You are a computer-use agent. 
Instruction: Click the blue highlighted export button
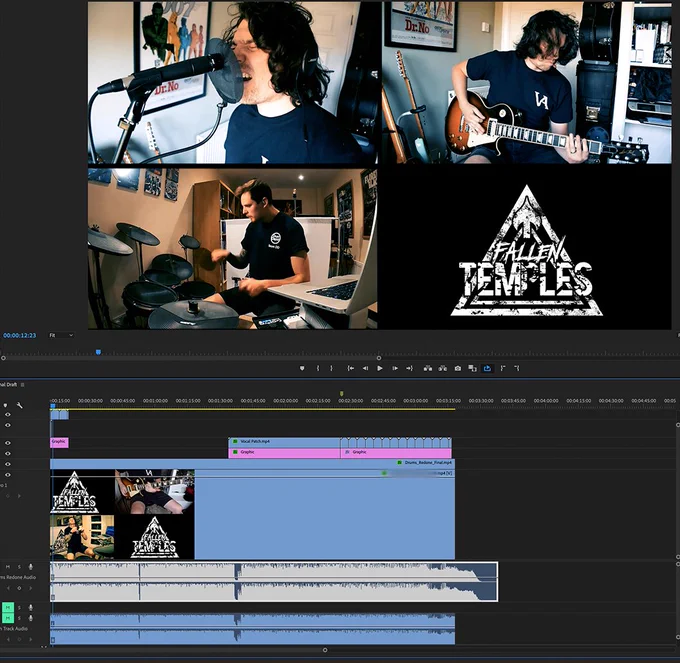487,368
